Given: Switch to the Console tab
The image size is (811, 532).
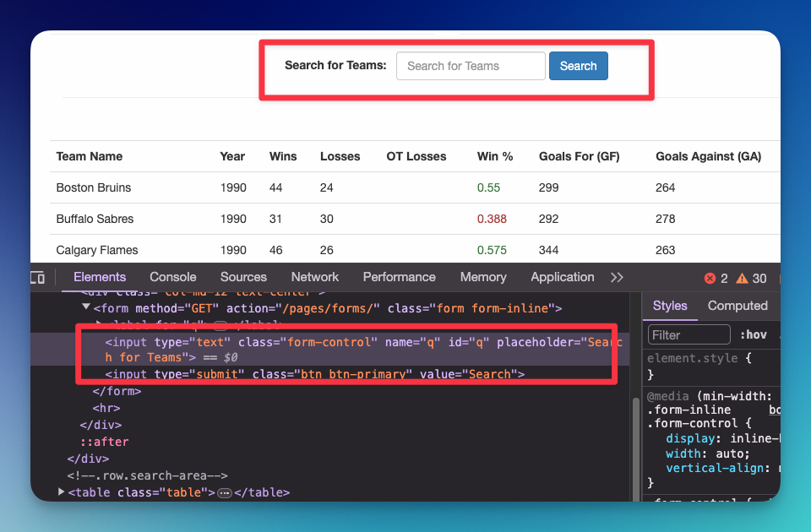Looking at the screenshot, I should tap(172, 277).
